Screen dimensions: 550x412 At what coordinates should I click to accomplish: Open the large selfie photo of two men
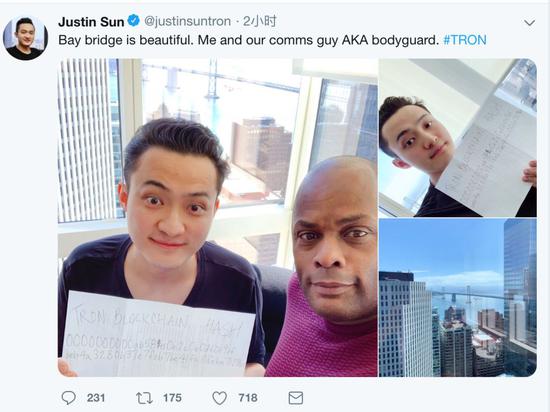click(x=218, y=217)
